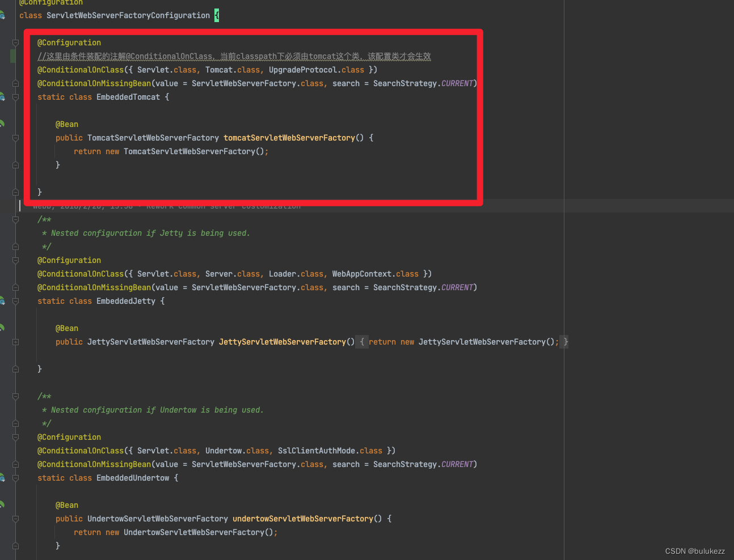This screenshot has height=560, width=734.
Task: Click SearchStrategy.CURRENT in EmbeddedUndertow's annotation
Action: coord(423,464)
